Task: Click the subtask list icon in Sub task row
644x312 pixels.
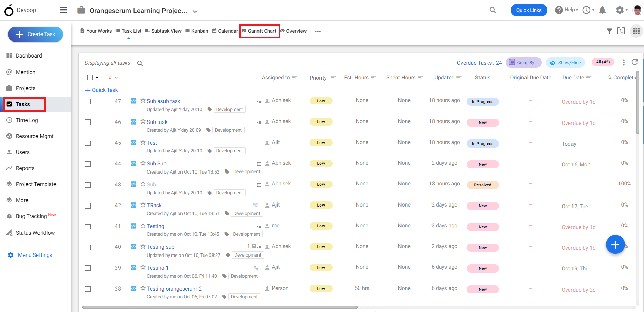Action: click(x=259, y=122)
